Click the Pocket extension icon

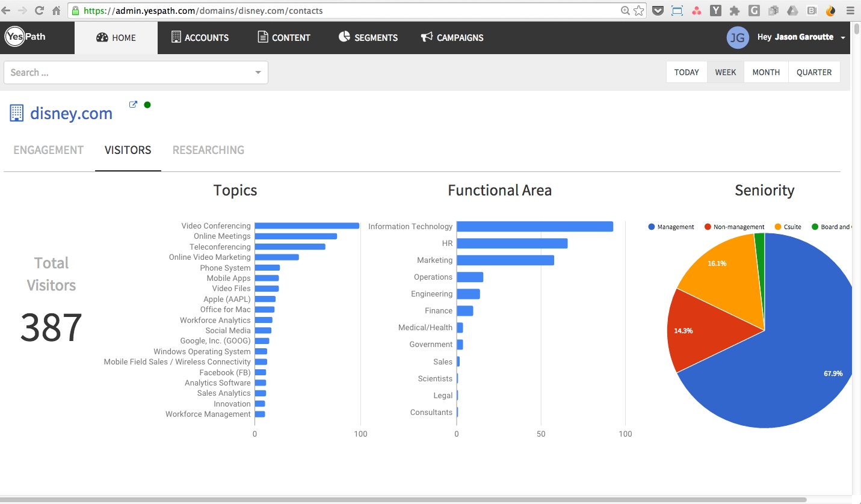[658, 10]
